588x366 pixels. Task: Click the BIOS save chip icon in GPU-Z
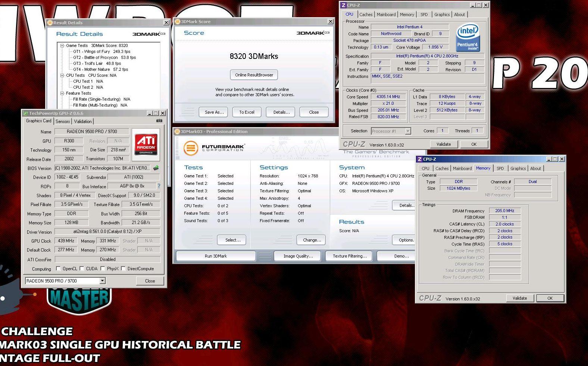[x=156, y=168]
